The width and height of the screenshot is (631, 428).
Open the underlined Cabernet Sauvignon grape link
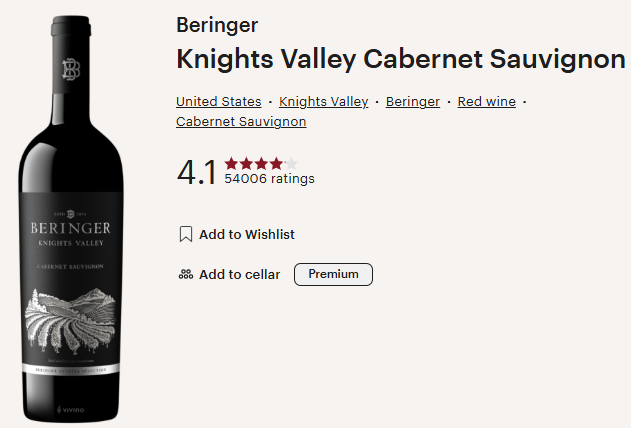pos(241,122)
